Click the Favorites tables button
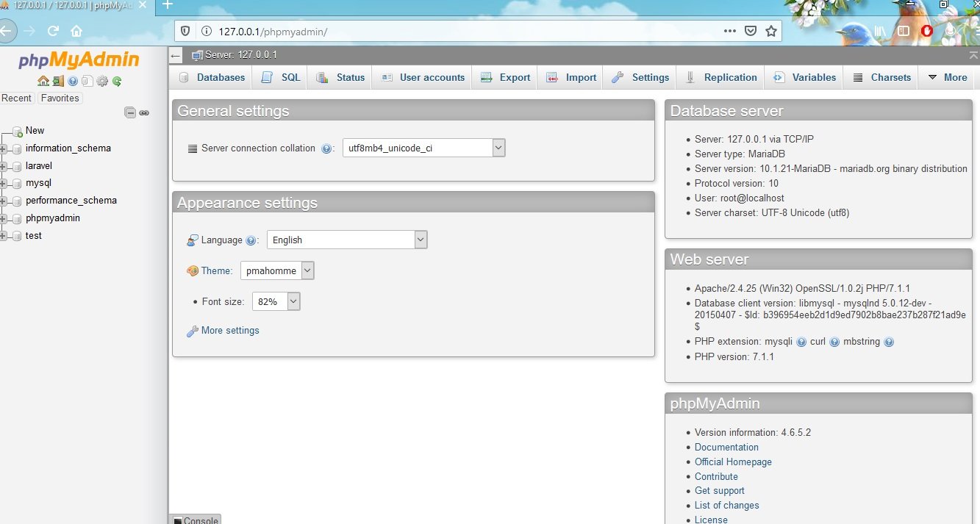Screen dimensions: 980x524 [x=60, y=98]
